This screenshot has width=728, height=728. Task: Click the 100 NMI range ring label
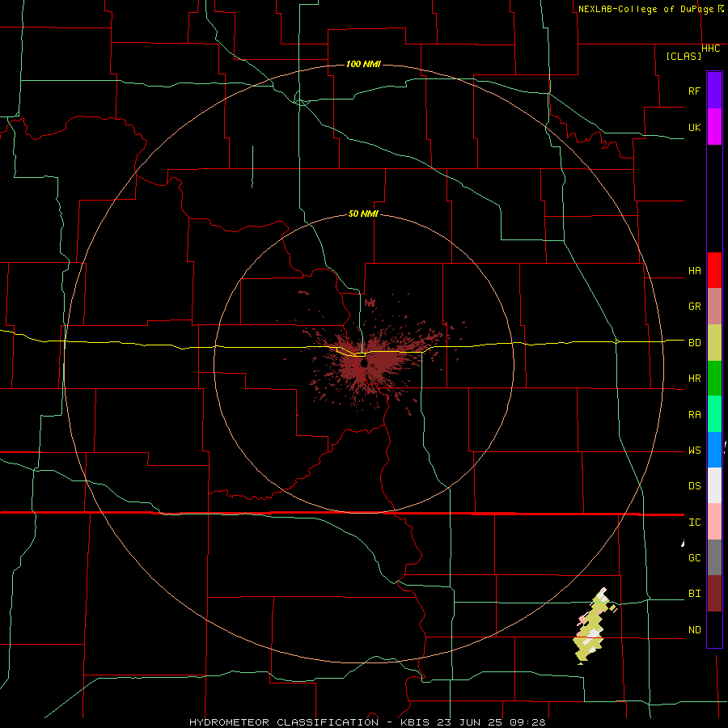coord(363,64)
